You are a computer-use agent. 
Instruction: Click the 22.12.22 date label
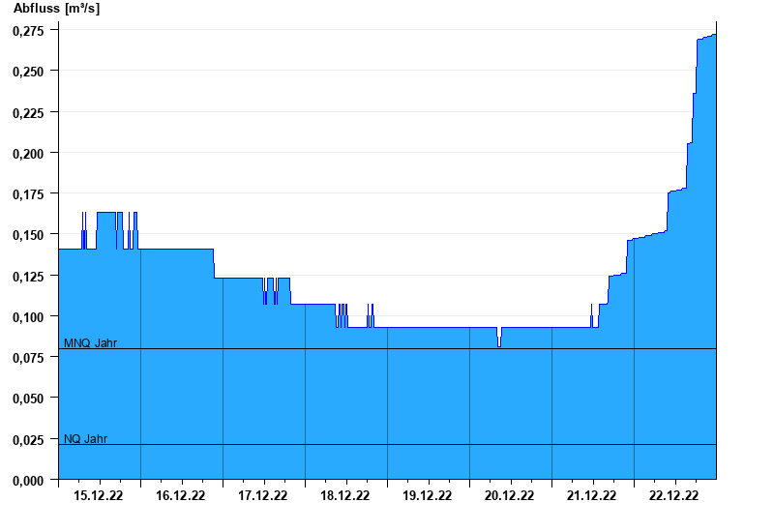tap(674, 495)
